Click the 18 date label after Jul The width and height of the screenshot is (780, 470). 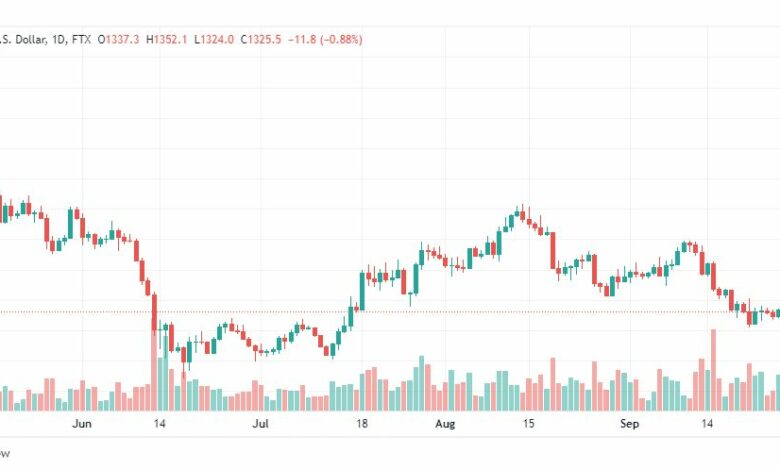click(x=362, y=424)
